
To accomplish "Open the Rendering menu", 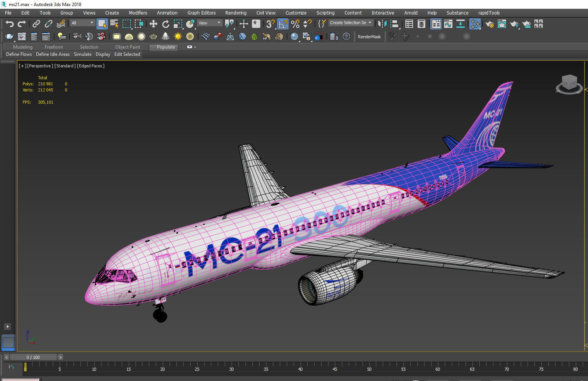I will [x=236, y=13].
